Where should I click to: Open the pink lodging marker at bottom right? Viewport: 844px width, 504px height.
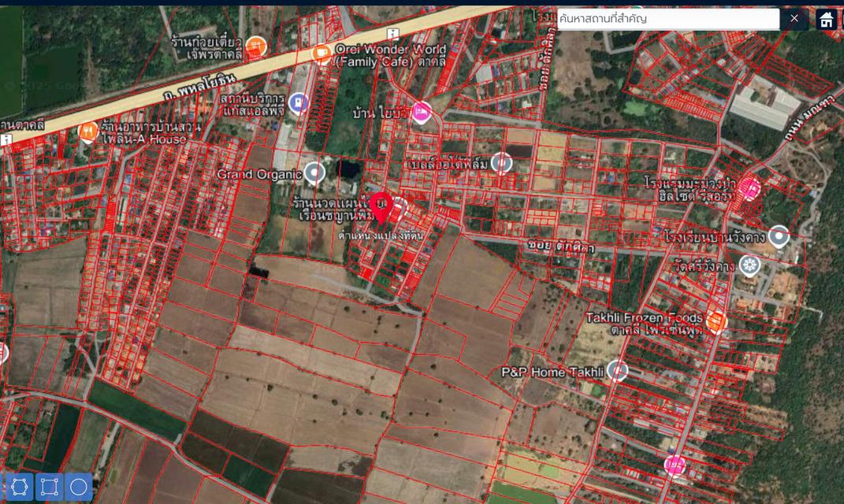coord(675,465)
